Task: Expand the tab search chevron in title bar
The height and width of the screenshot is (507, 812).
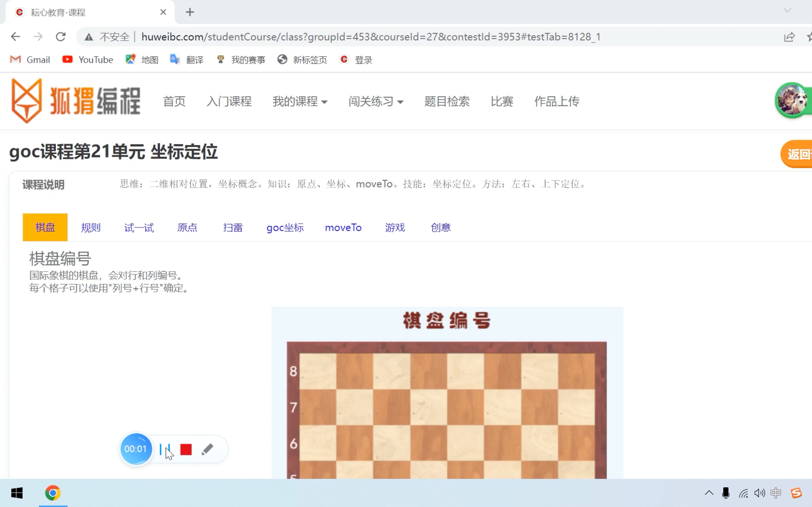Action: point(788,11)
